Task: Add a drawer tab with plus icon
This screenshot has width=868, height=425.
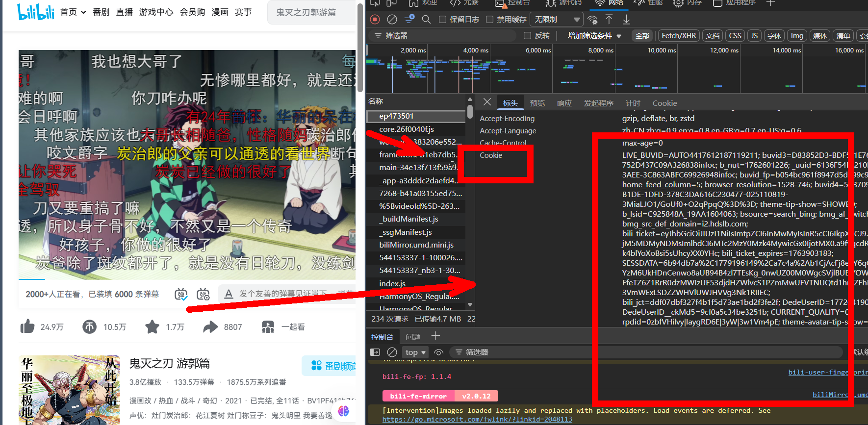Action: [435, 336]
